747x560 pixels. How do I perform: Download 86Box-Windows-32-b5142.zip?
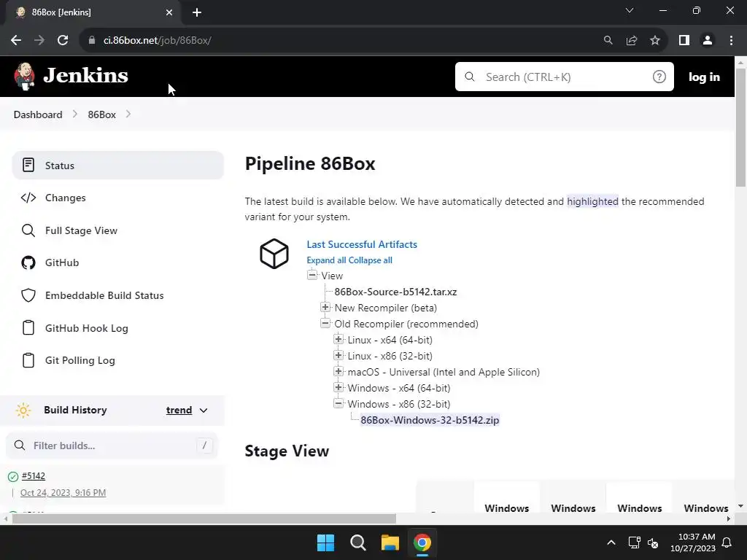[x=430, y=420]
